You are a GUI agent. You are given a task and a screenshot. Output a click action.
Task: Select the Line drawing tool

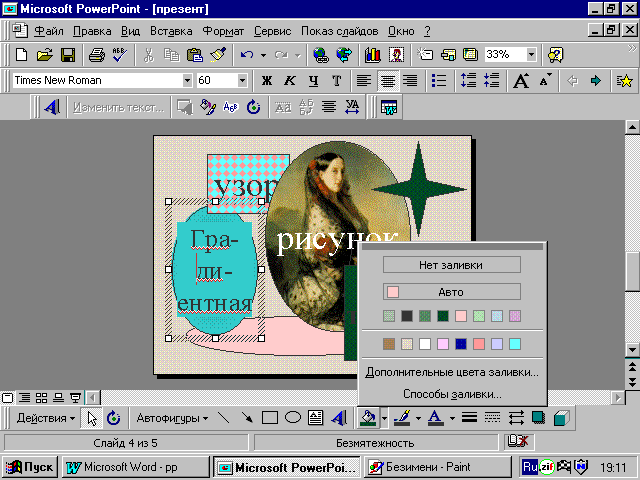point(224,418)
